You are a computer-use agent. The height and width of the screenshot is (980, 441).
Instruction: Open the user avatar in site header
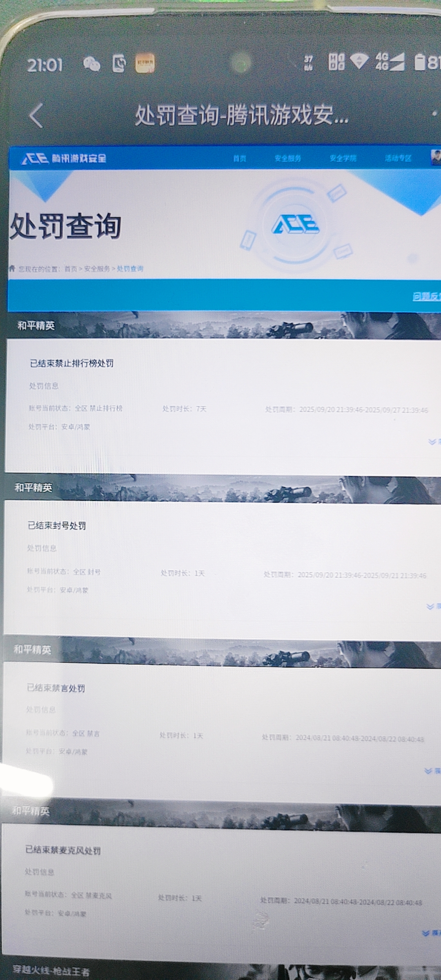pos(436,158)
